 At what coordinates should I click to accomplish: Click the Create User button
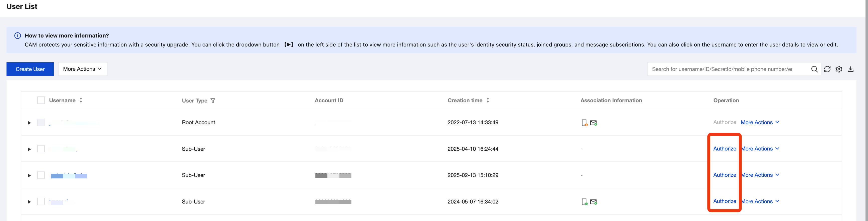click(x=30, y=69)
